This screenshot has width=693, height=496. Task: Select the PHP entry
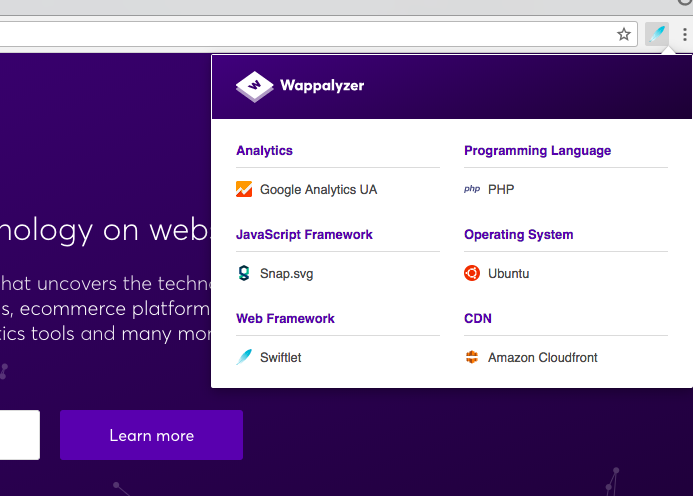tap(501, 190)
